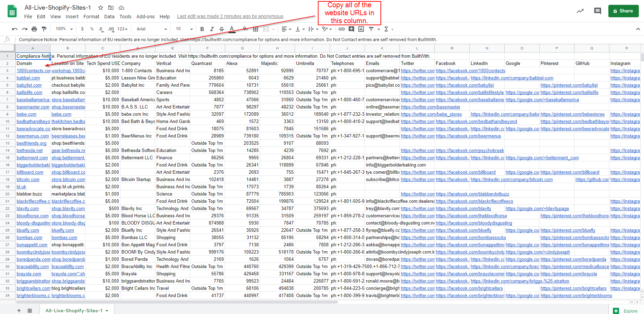Image resolution: width=644 pixels, height=314 pixels.
Task: Open the fill color picker
Action: (x=245, y=29)
